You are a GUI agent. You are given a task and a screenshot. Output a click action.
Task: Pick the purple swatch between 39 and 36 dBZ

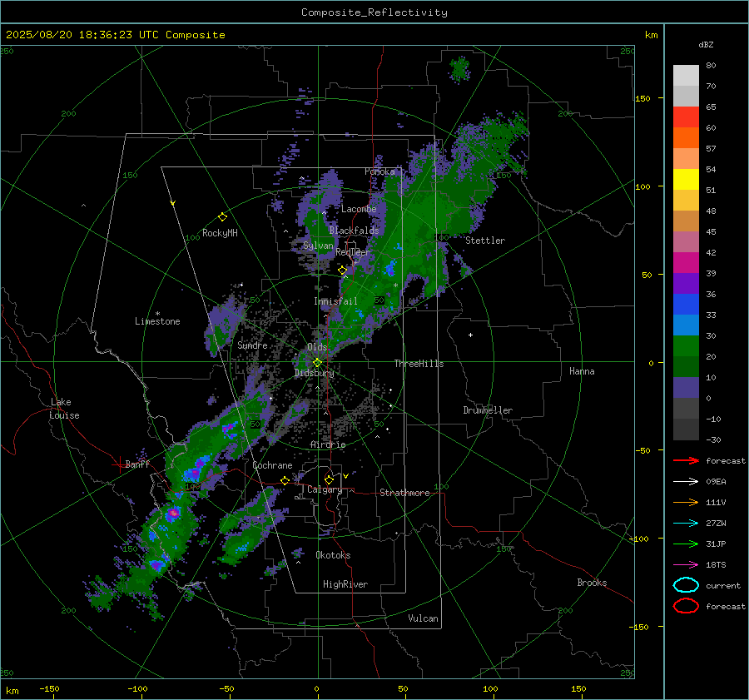[686, 284]
